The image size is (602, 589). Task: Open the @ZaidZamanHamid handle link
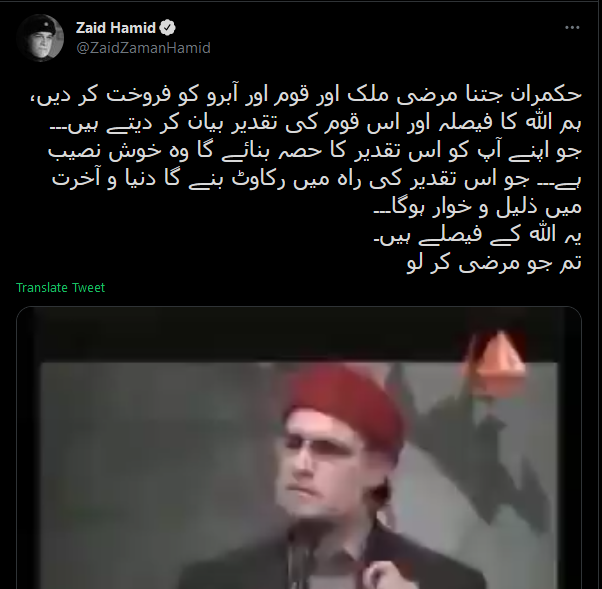144,48
